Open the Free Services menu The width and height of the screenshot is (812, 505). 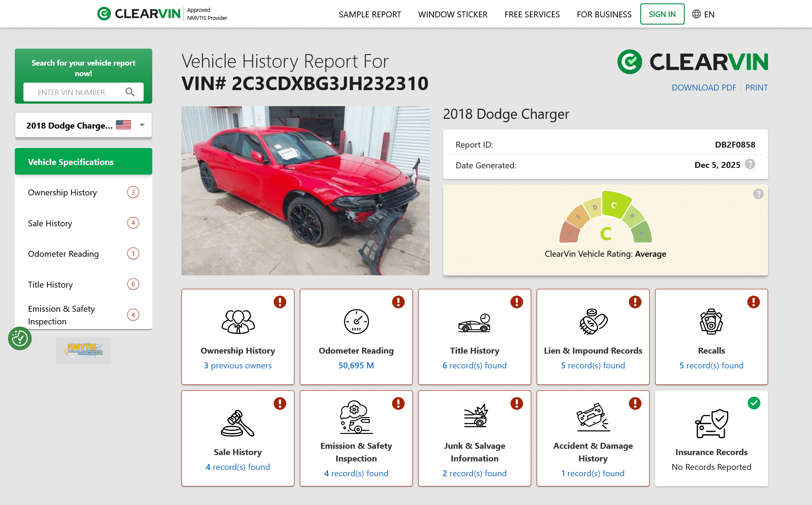(532, 14)
